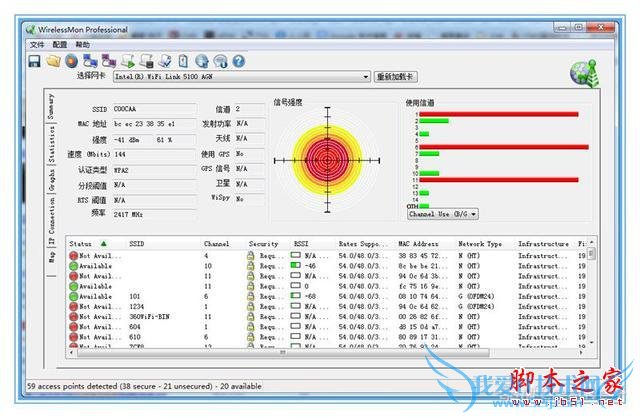Sort list by Channel column header
The width and height of the screenshot is (640, 418).
[x=216, y=244]
